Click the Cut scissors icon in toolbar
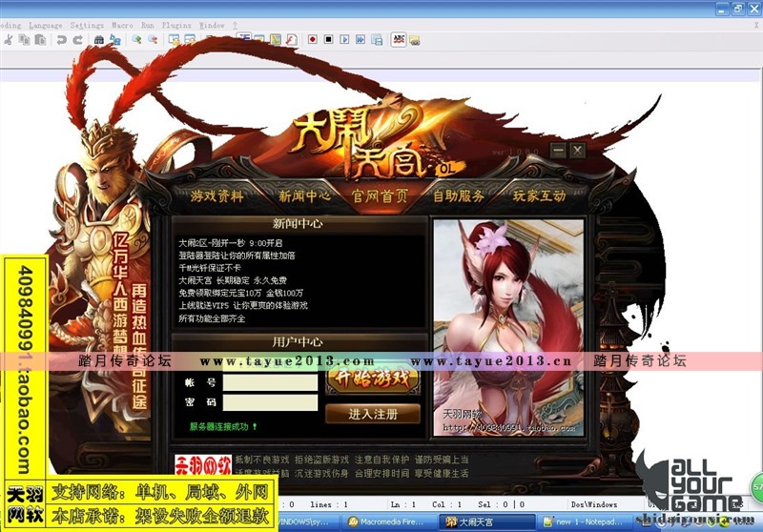763x532 pixels. pyautogui.click(x=9, y=39)
